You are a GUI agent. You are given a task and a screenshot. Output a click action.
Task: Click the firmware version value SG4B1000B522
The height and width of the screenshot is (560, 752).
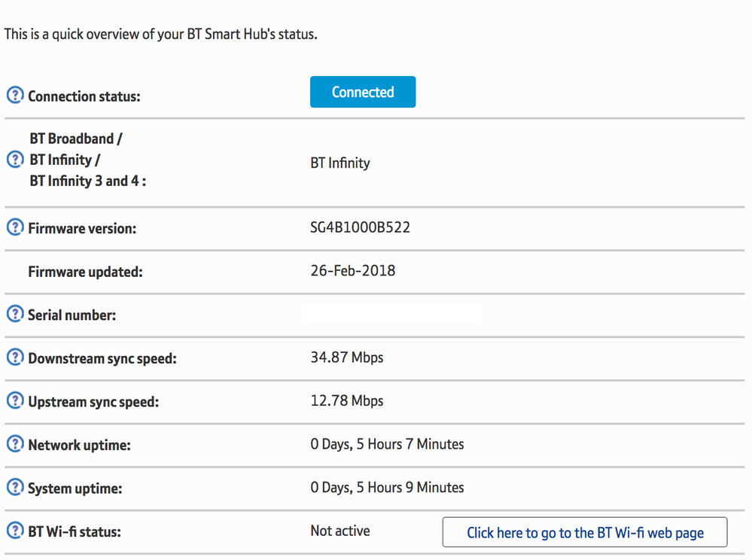pos(361,227)
